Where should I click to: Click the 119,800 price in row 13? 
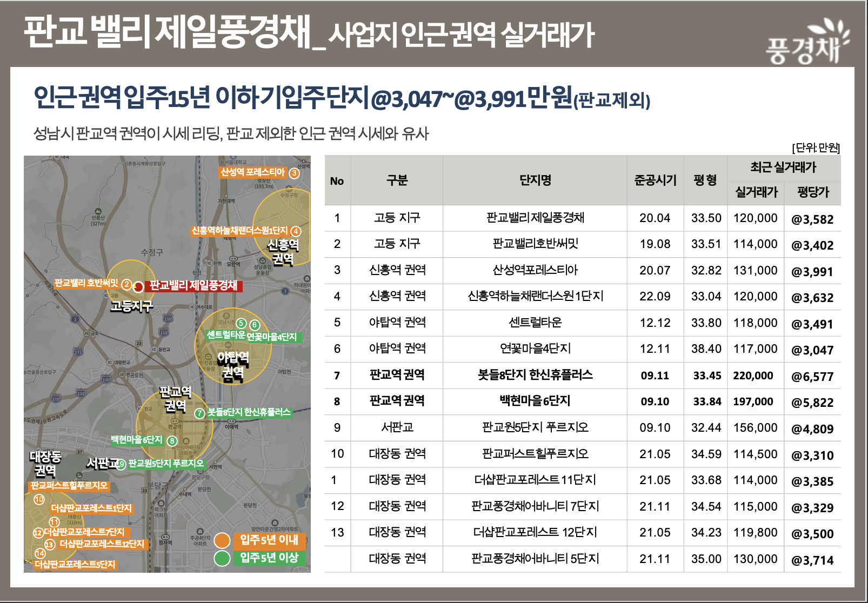pos(755,532)
